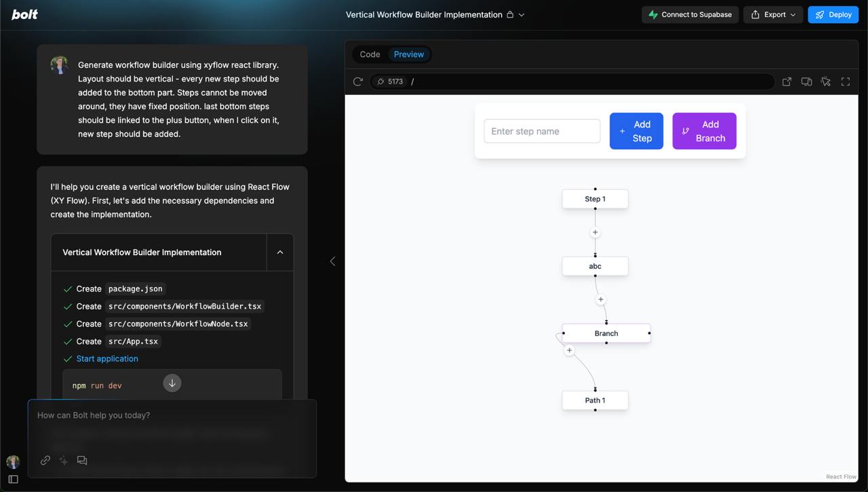
Task: Enter fullscreen preview mode
Action: 846,81
